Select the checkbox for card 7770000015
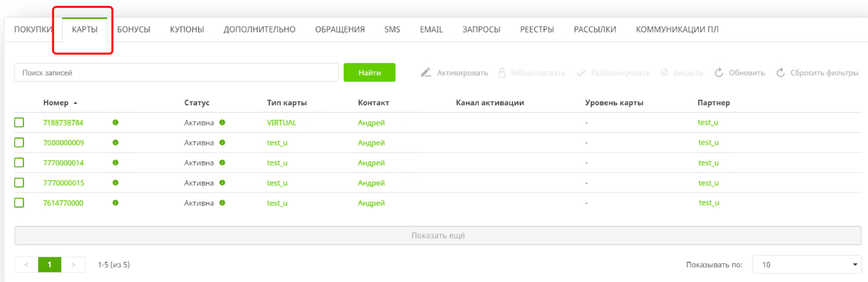868x282 pixels. point(19,183)
